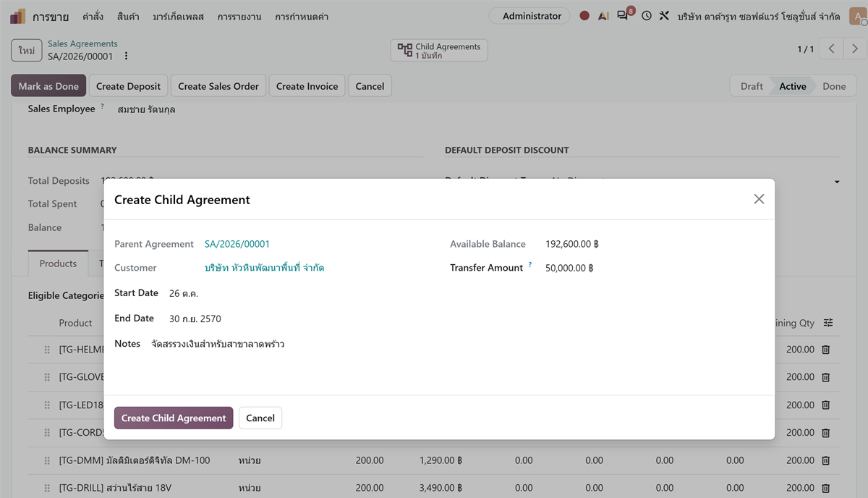
Task: Open the การรายงาน menu
Action: 239,16
